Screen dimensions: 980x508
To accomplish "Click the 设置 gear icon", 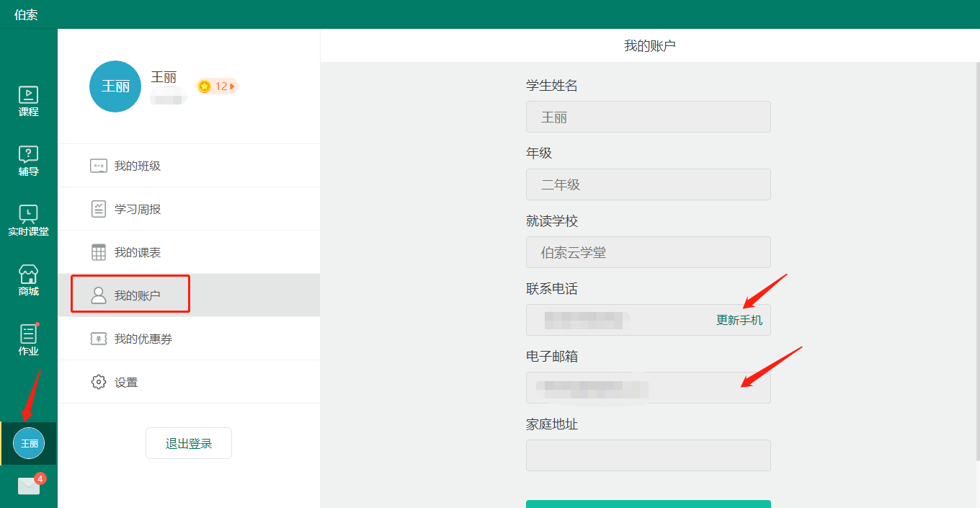I will pos(98,381).
